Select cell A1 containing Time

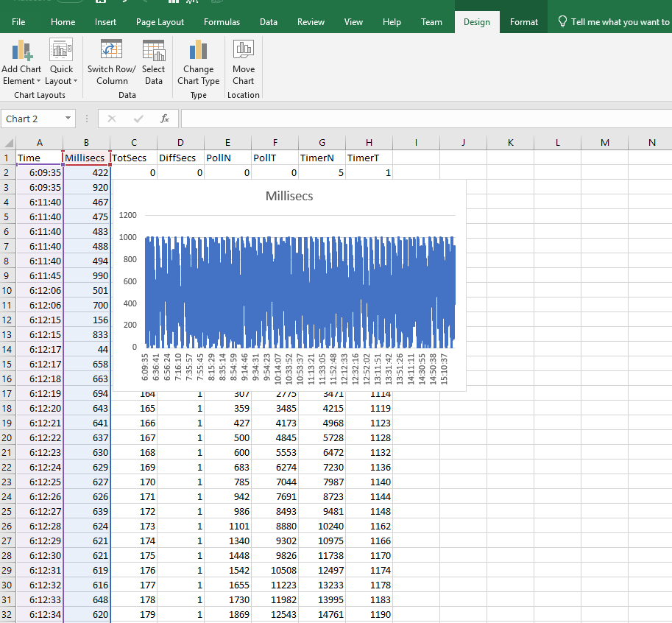(x=39, y=158)
